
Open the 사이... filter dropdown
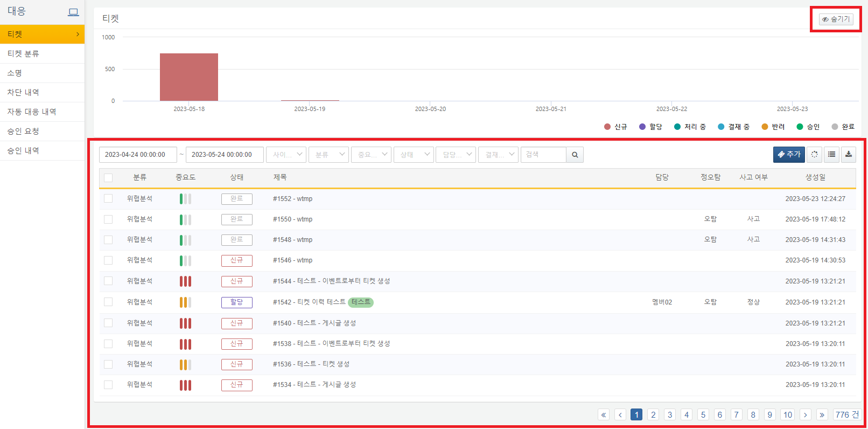(286, 155)
